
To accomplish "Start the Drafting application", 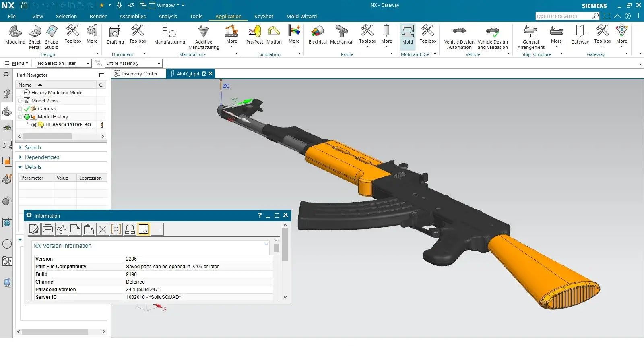I will 115,35.
